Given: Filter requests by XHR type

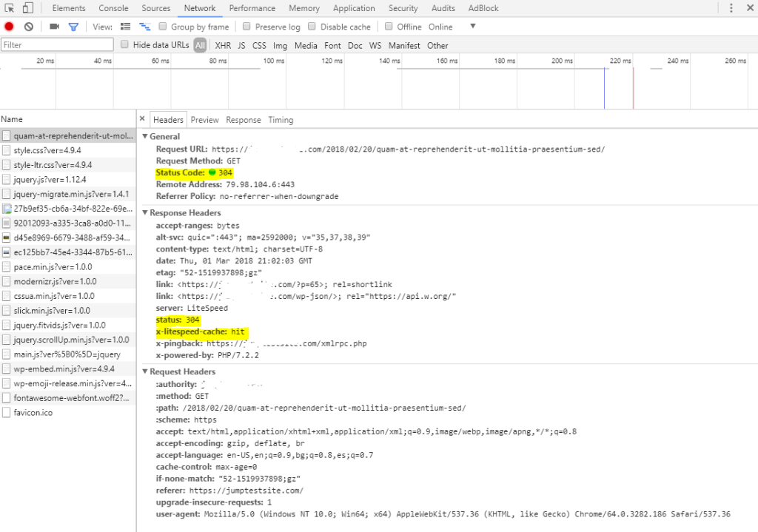Looking at the screenshot, I should click(223, 45).
